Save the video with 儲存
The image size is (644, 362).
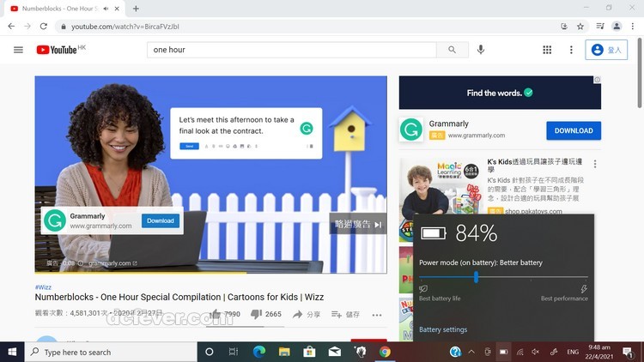pos(345,314)
